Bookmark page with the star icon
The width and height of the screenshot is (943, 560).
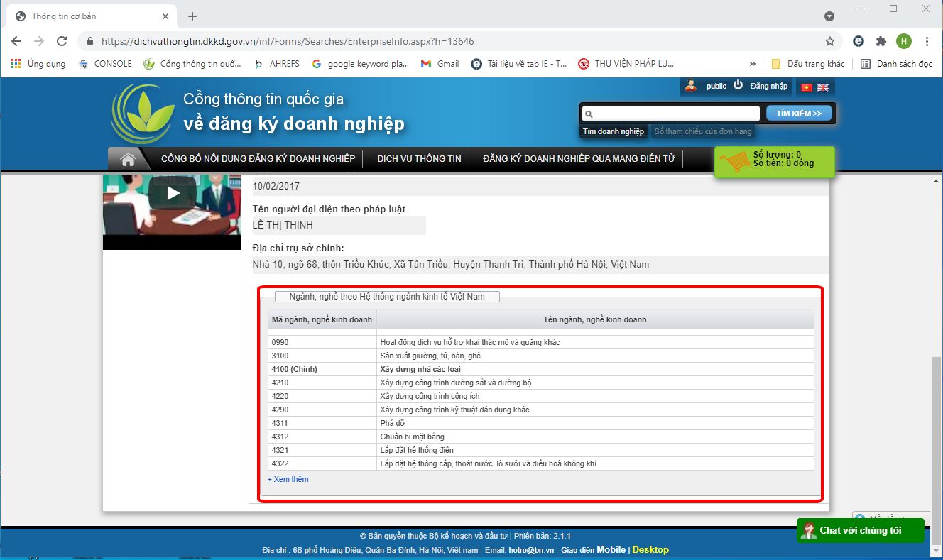coord(830,41)
